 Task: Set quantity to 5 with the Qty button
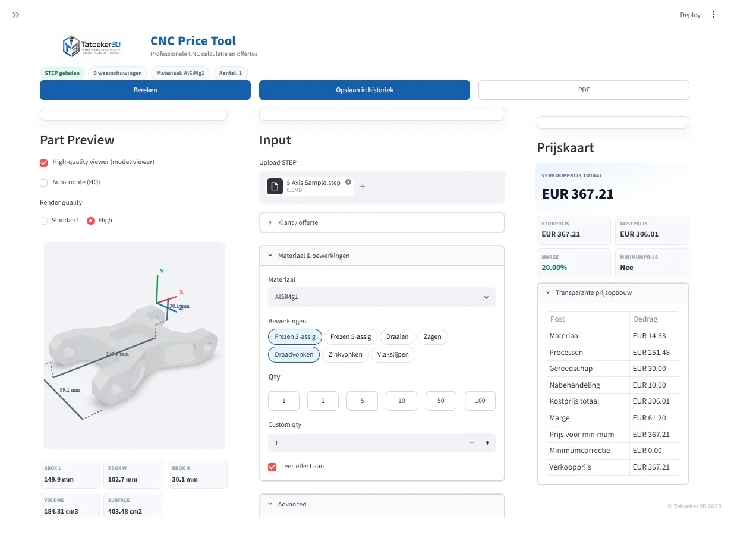362,401
